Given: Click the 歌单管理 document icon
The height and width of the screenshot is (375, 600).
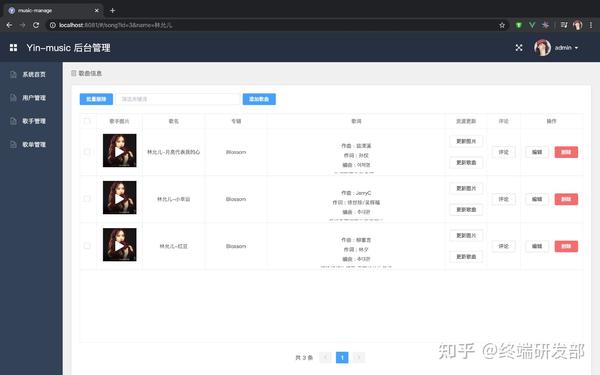Looking at the screenshot, I should (x=13, y=144).
